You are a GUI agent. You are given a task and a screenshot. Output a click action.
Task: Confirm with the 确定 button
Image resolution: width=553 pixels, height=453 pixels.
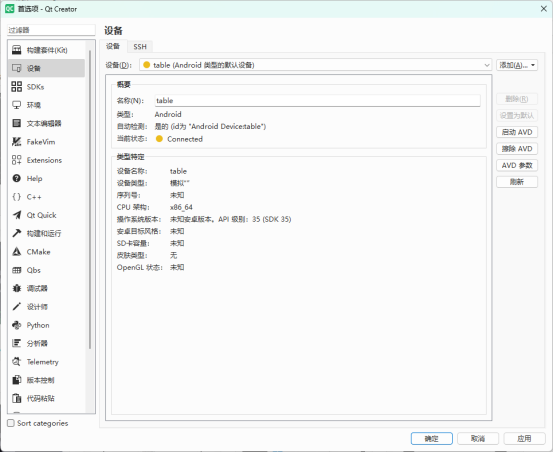[x=432, y=439]
